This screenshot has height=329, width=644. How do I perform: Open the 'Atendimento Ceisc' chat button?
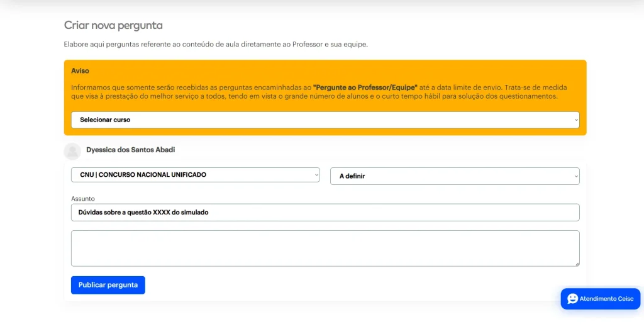point(601,299)
